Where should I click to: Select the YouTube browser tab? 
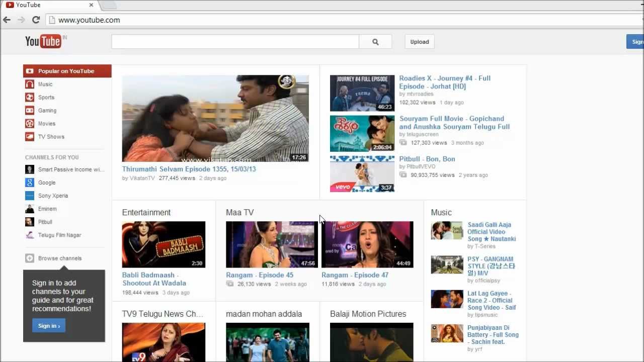(50, 5)
